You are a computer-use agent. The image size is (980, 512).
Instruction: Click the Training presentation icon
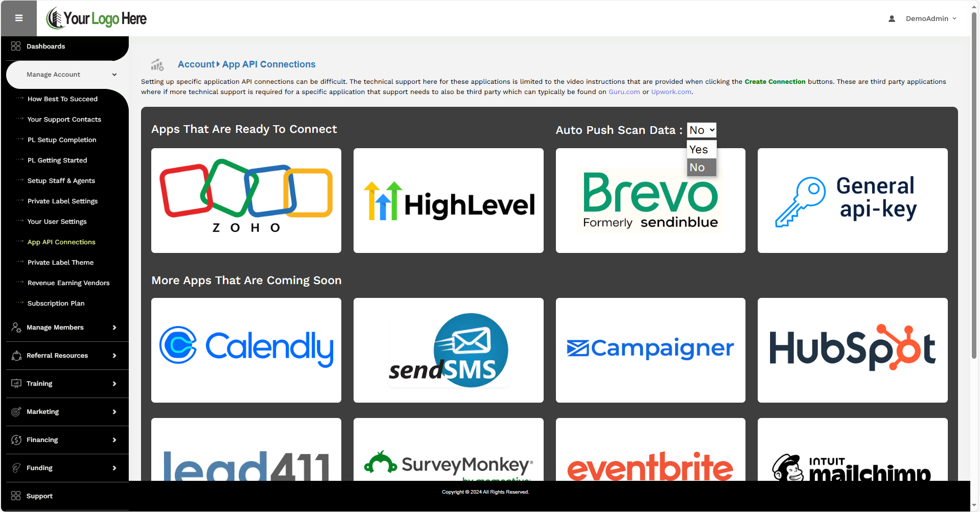coord(16,384)
